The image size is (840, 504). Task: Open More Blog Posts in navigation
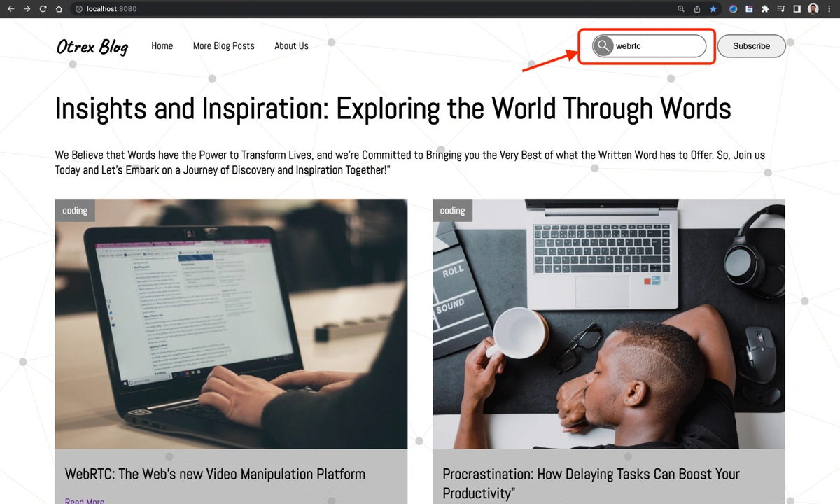[x=223, y=46]
